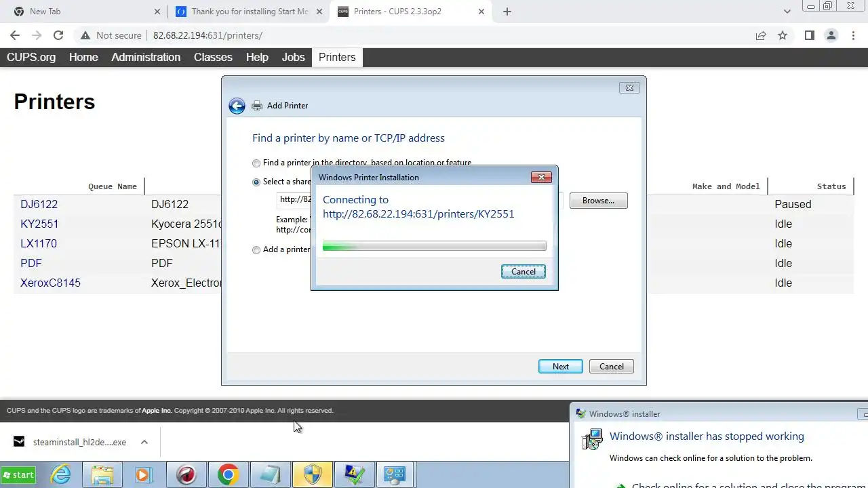868x488 pixels.
Task: Open the warning checkmark taskbar icon
Action: tap(354, 474)
